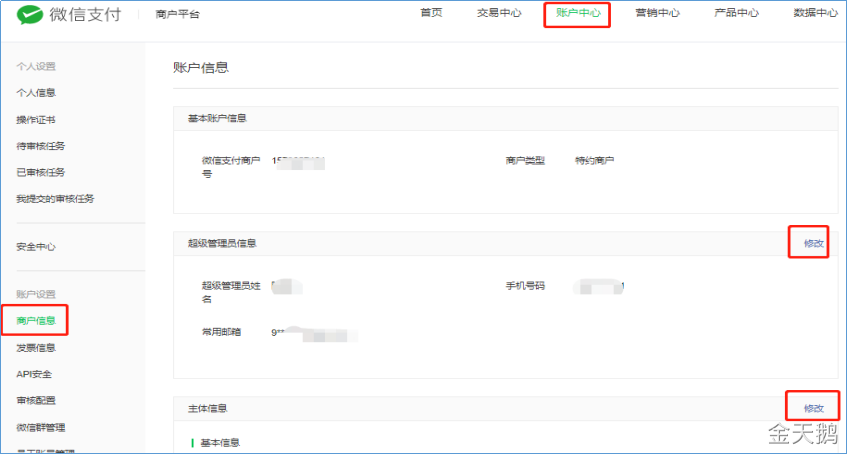Screen dimensions: 847x454
Task: Open the 数据中心 tab
Action: (816, 13)
